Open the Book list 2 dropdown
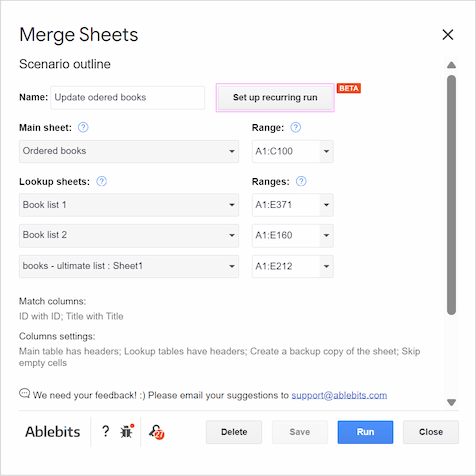Screen dimensions: 476x476 click(x=129, y=235)
